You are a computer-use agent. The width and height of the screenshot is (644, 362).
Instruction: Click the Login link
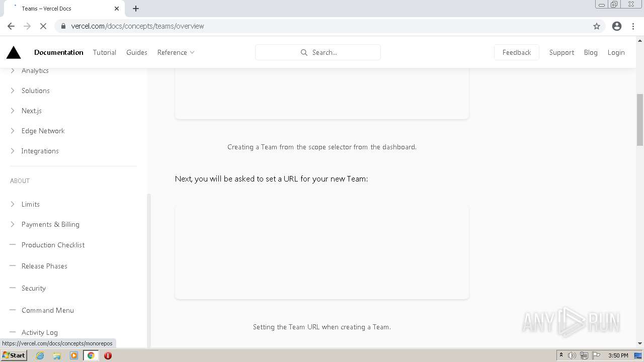pos(616,52)
